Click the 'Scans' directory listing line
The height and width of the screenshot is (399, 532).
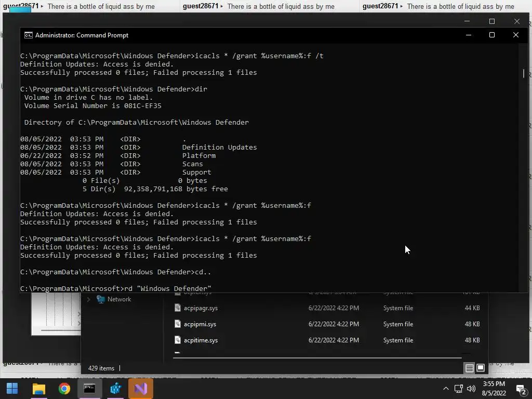pyautogui.click(x=112, y=164)
